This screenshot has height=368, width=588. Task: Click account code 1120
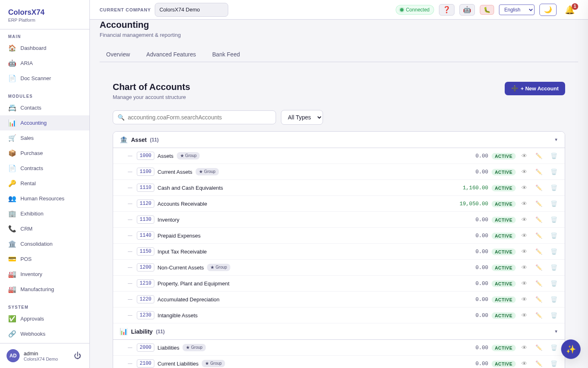coord(145,204)
